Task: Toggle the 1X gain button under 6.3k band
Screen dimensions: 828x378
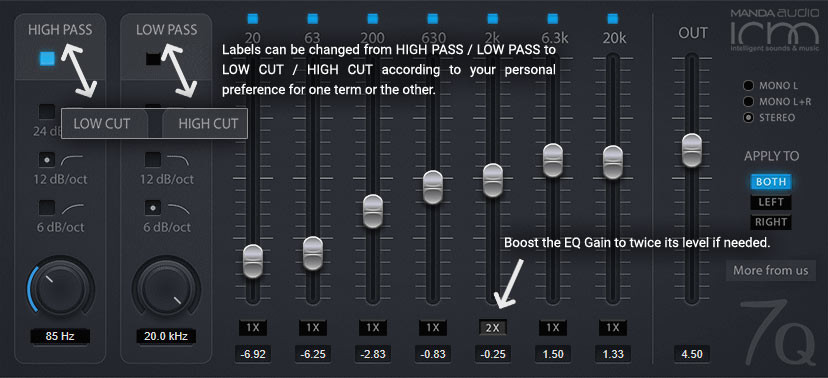Action: point(552,327)
